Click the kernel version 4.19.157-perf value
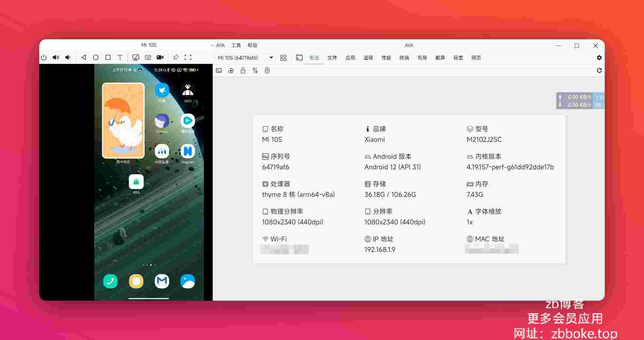644x340 pixels. point(510,167)
